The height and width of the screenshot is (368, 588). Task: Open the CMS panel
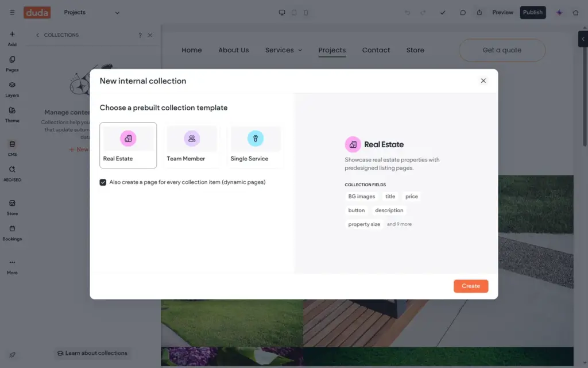[x=12, y=148]
